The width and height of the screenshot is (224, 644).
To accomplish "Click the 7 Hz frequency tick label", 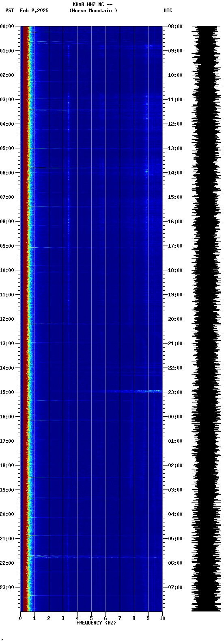I will (120, 618).
